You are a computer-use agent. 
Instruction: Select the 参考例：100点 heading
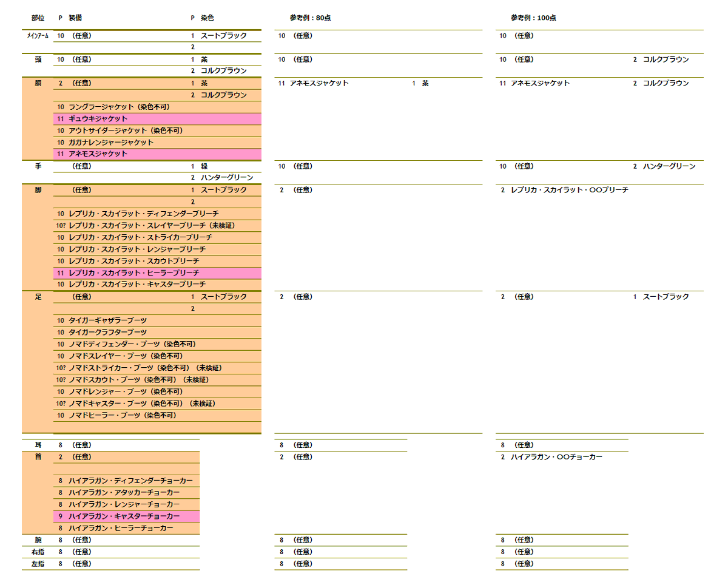coord(534,18)
